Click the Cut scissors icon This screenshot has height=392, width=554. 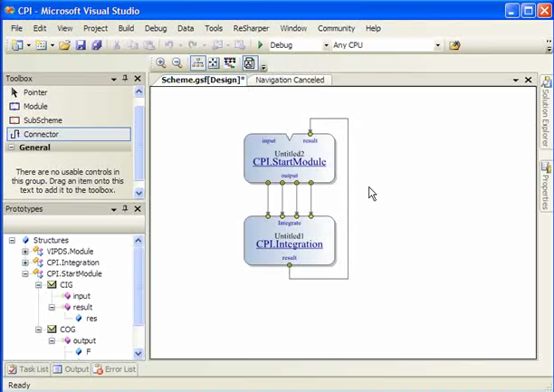click(x=117, y=45)
